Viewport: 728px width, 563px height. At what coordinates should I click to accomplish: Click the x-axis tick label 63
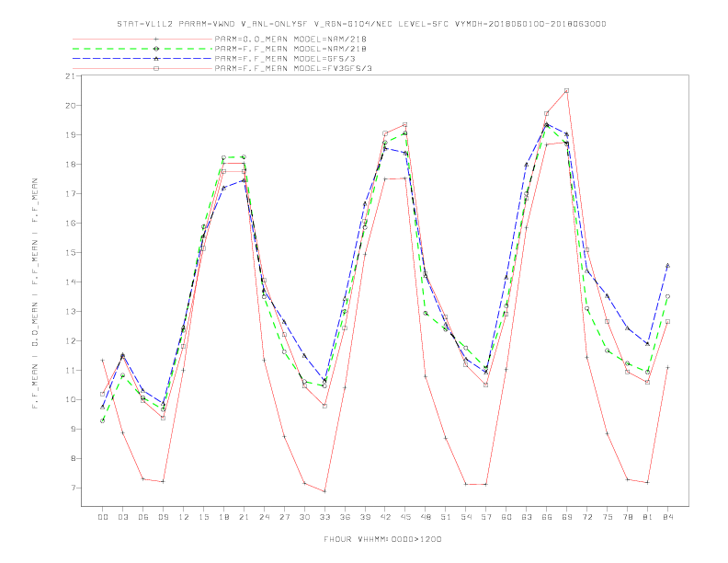[x=527, y=517]
